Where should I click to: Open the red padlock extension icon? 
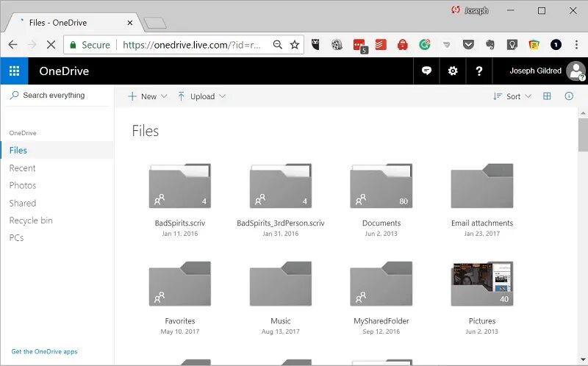coord(402,45)
